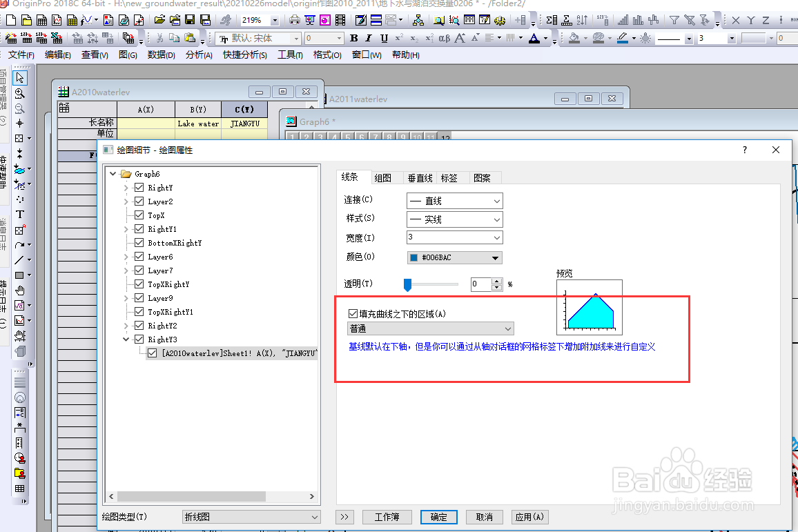Create a new project from toolbar
This screenshot has height=532, width=798.
[x=11, y=20]
